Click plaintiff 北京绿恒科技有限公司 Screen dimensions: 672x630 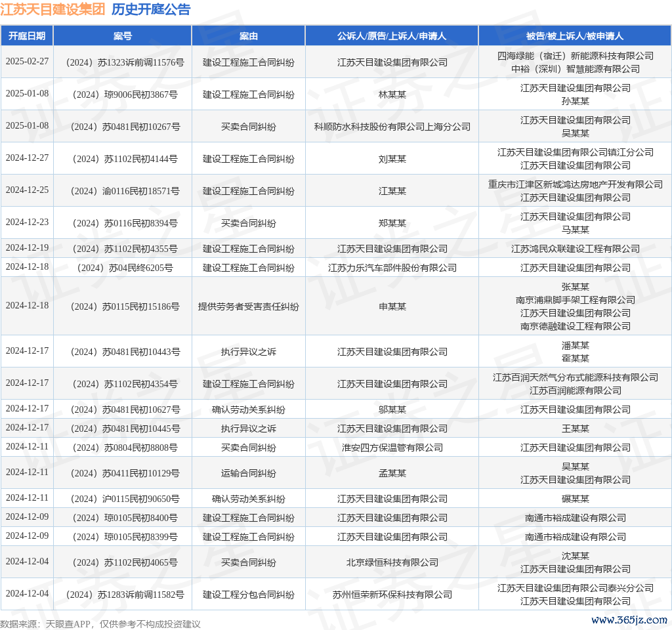click(x=392, y=562)
